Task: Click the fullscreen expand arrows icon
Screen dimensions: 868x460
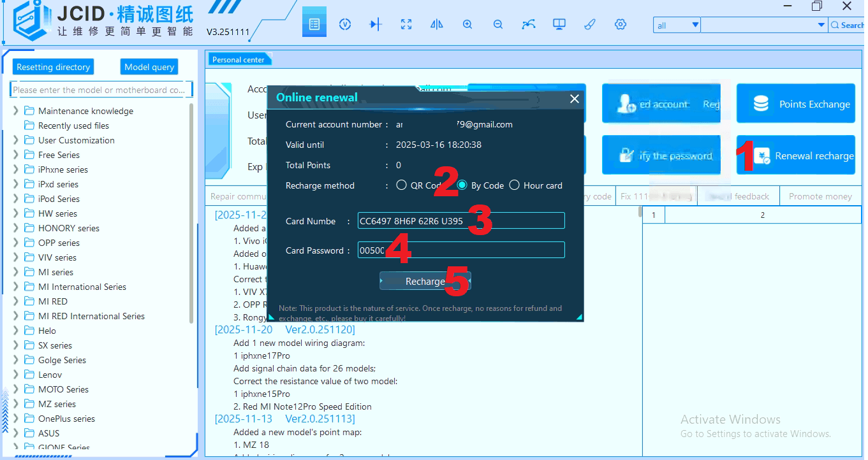Action: tap(406, 24)
